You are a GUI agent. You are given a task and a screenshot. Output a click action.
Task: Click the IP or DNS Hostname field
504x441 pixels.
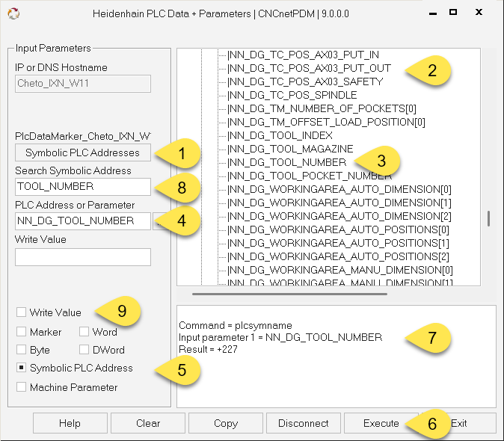pos(83,84)
